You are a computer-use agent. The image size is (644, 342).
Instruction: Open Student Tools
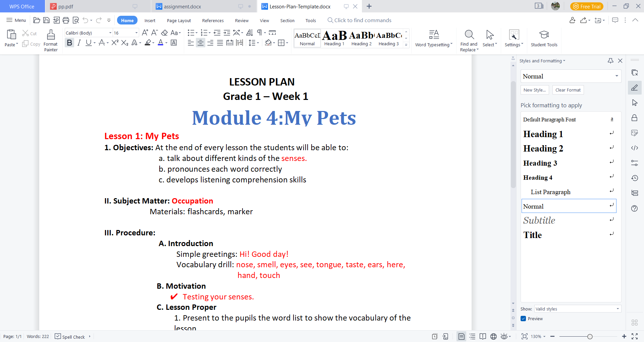coord(544,39)
